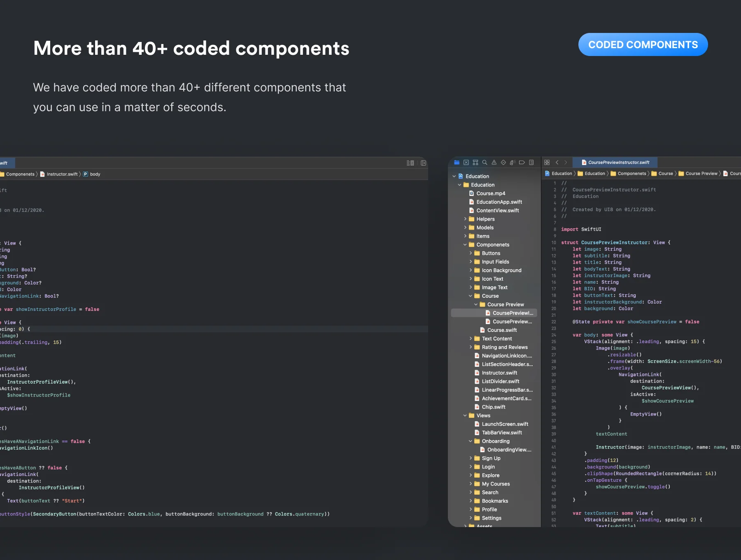Screen dimensions: 741x560
Task: Collapse the Componenets folder
Action: click(x=465, y=245)
